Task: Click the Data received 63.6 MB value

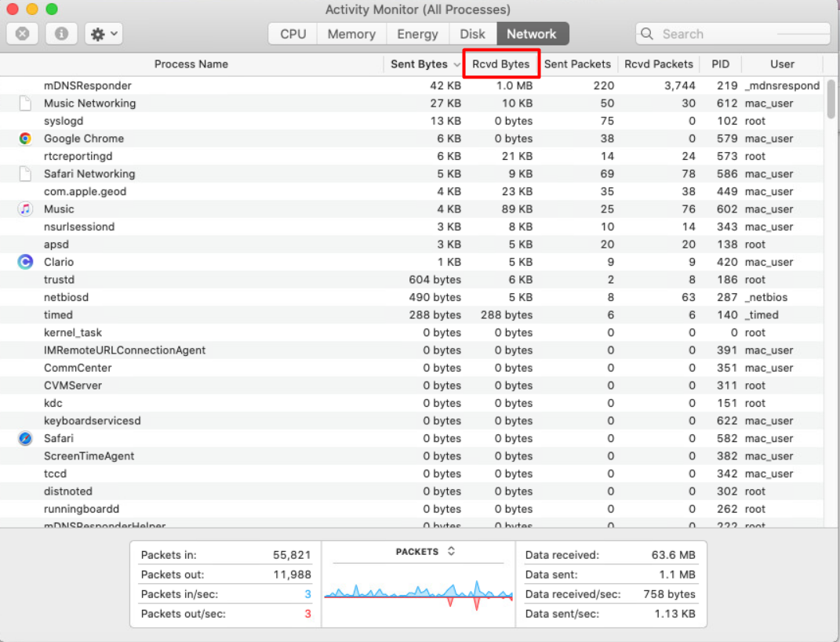Action: (674, 555)
